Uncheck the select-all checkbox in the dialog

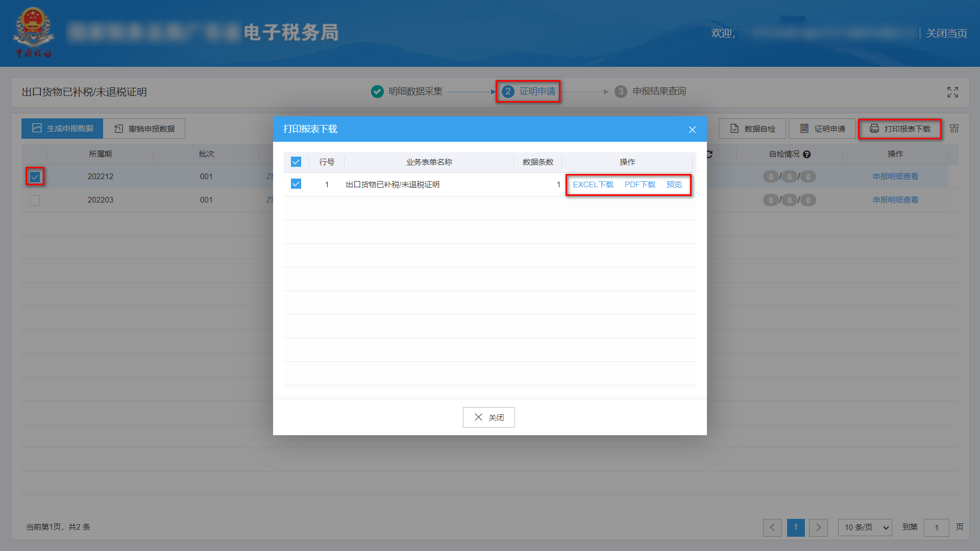296,162
